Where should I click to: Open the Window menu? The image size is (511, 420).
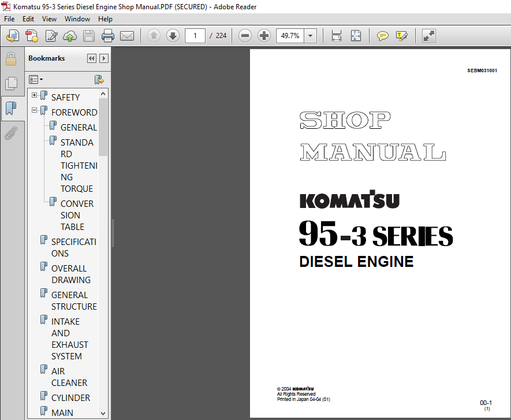[77, 19]
